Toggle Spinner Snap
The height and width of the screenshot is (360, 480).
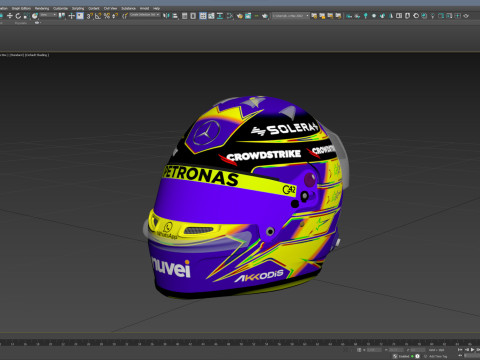coord(115,16)
